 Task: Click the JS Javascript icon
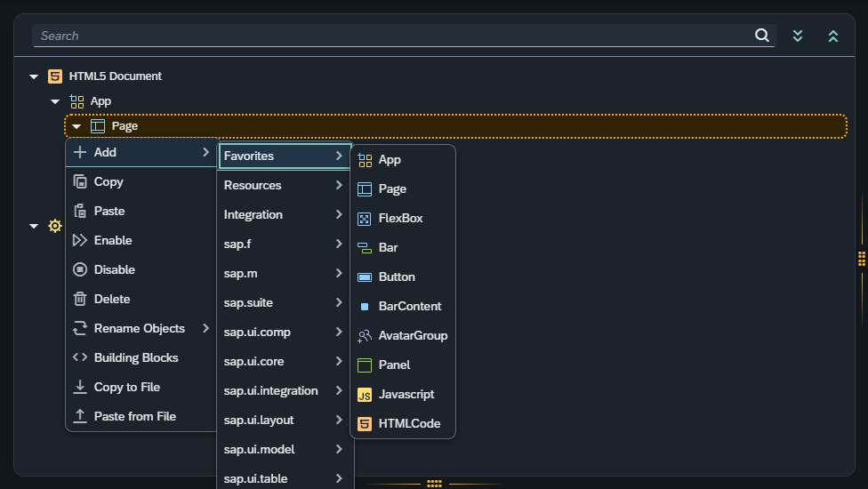point(365,395)
